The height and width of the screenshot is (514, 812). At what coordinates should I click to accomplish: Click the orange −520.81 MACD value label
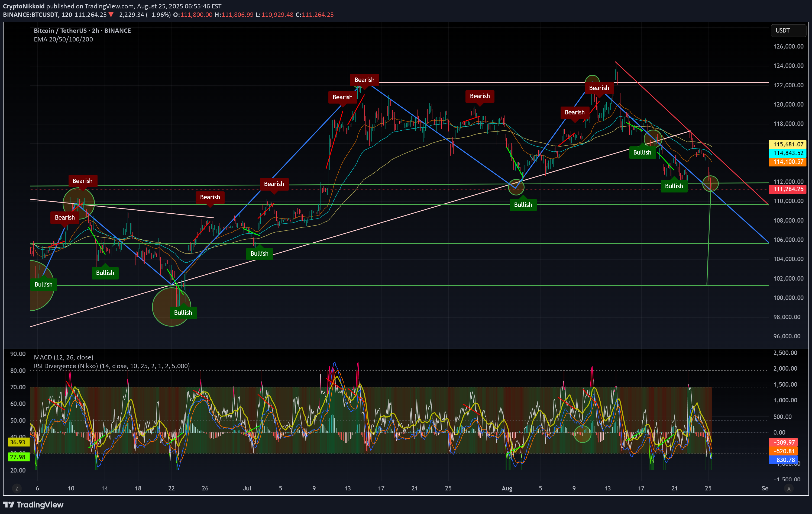783,451
